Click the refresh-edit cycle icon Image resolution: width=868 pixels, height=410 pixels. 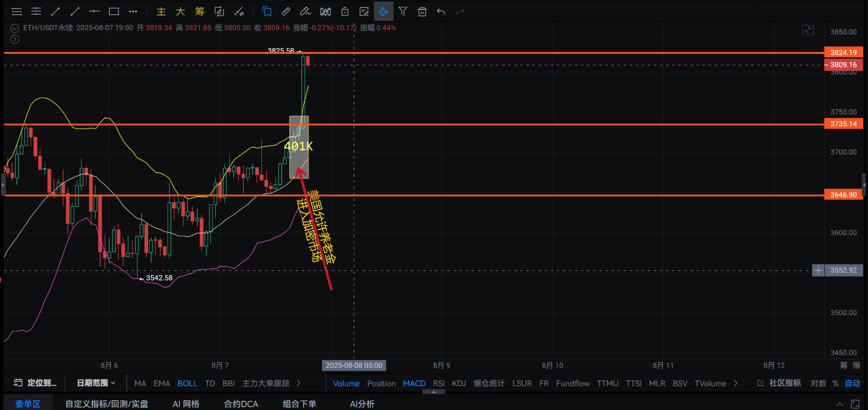[x=219, y=11]
